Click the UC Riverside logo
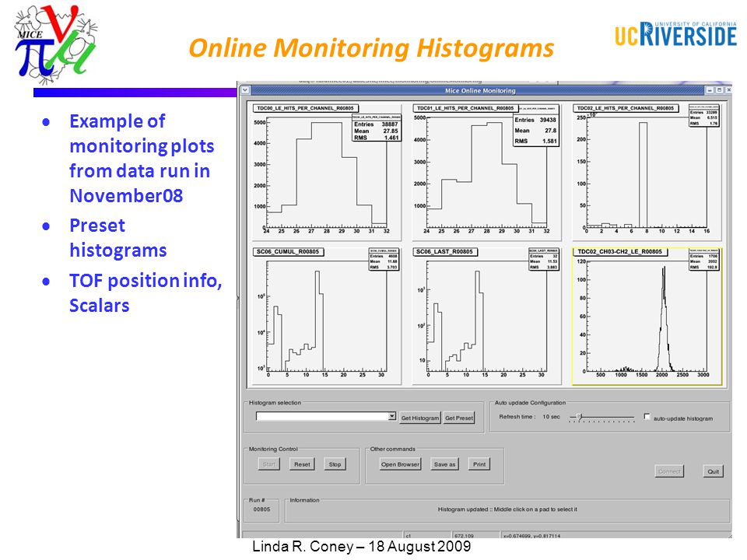 (x=675, y=33)
